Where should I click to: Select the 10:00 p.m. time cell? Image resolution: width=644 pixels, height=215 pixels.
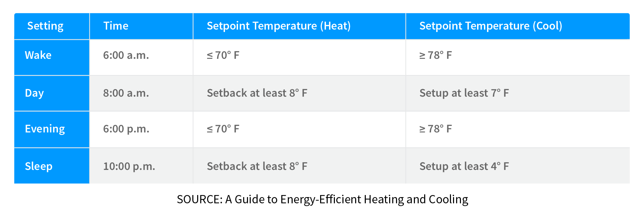[x=129, y=166]
